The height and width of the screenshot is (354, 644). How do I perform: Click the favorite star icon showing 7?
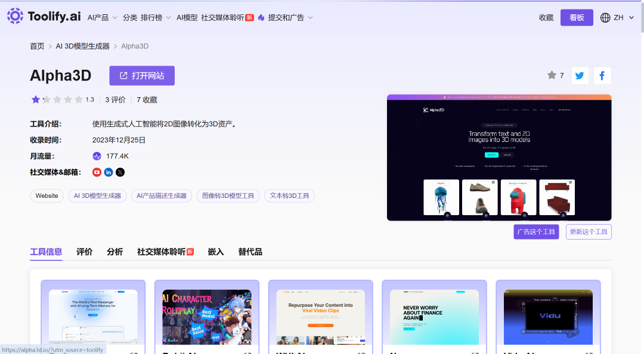[x=552, y=75]
